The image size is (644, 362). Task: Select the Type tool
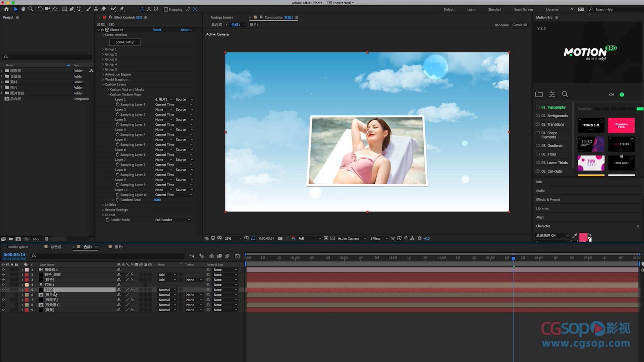pyautogui.click(x=79, y=9)
